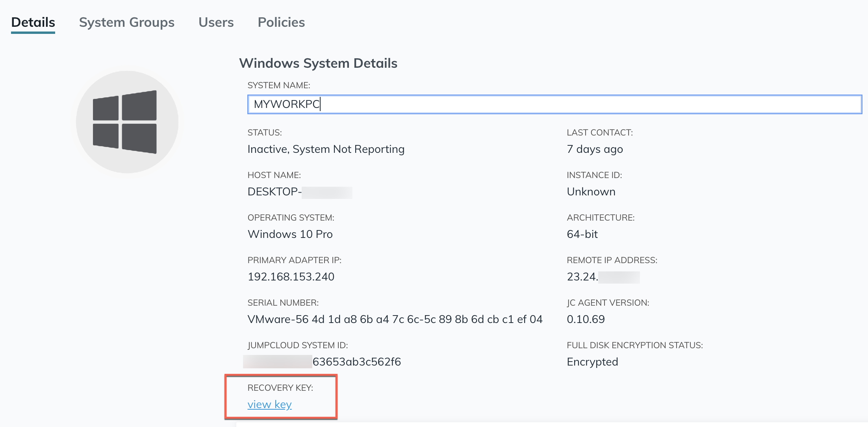Select the last contact value 7 days ago
This screenshot has height=427, width=868.
[595, 149]
